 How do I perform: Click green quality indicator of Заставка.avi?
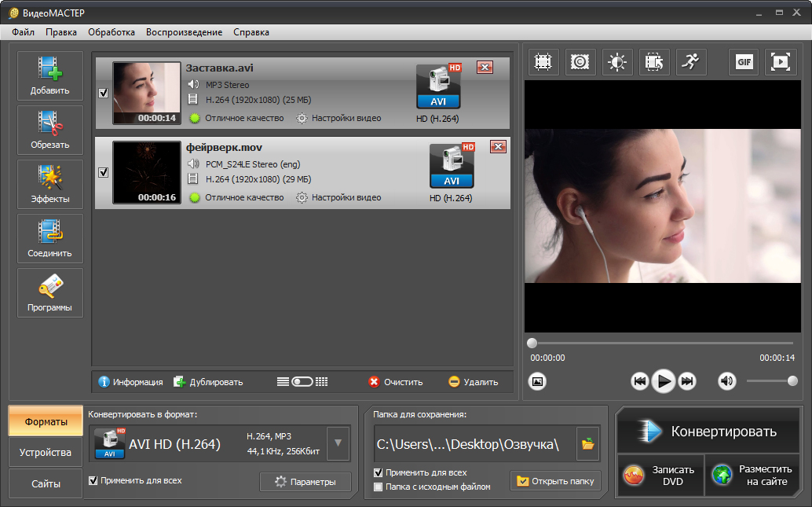[195, 118]
